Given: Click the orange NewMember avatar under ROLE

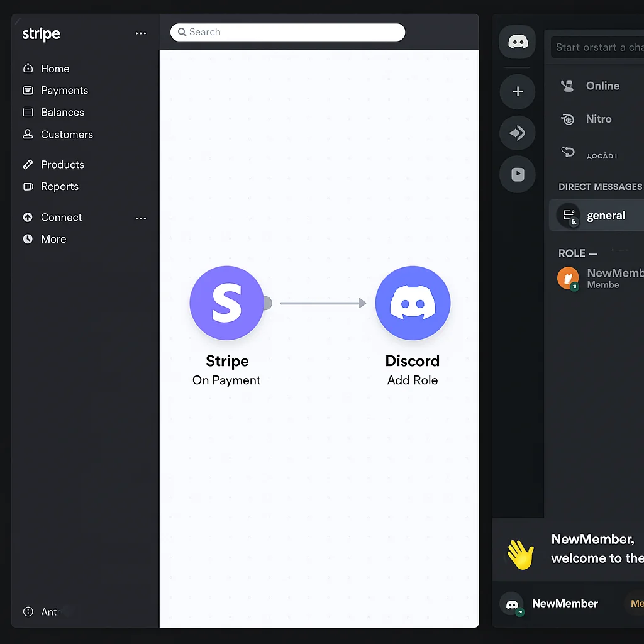Looking at the screenshot, I should [568, 278].
